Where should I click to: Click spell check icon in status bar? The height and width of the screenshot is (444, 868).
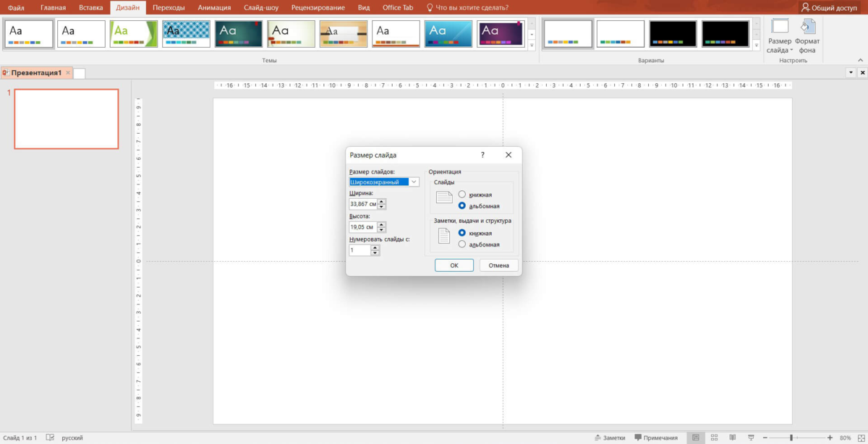click(x=50, y=437)
